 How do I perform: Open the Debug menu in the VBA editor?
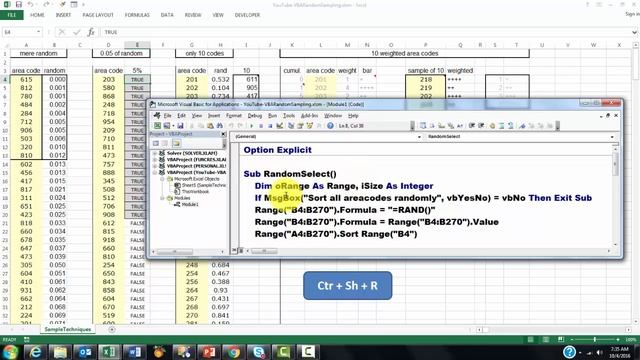tap(255, 116)
